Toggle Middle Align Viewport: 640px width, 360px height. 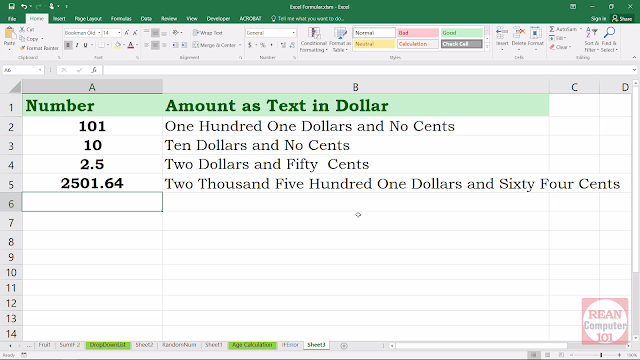(x=155, y=33)
